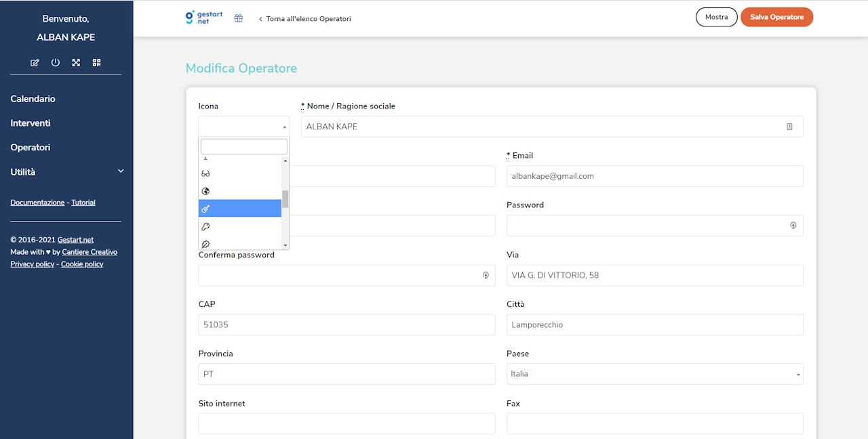Click the Email input field
Screen dimensions: 868x439
click(x=654, y=176)
